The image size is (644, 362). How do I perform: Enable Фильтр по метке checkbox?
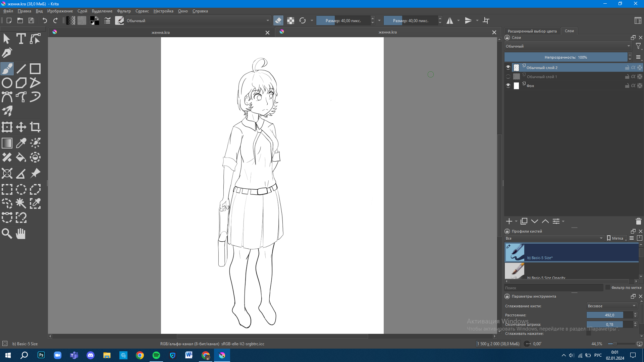(607, 288)
